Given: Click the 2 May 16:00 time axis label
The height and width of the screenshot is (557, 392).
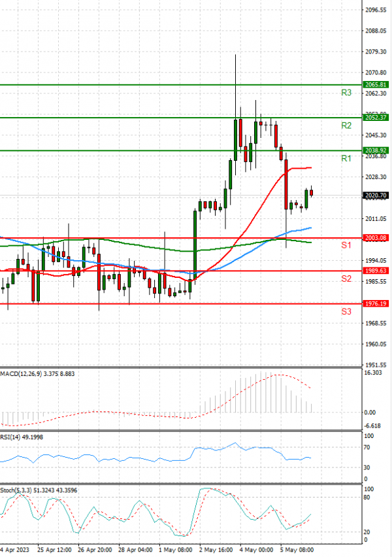Looking at the screenshot, I should click(216, 550).
